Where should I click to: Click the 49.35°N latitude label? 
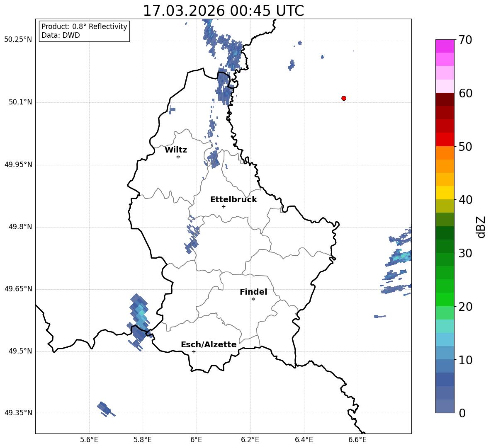coord(18,413)
